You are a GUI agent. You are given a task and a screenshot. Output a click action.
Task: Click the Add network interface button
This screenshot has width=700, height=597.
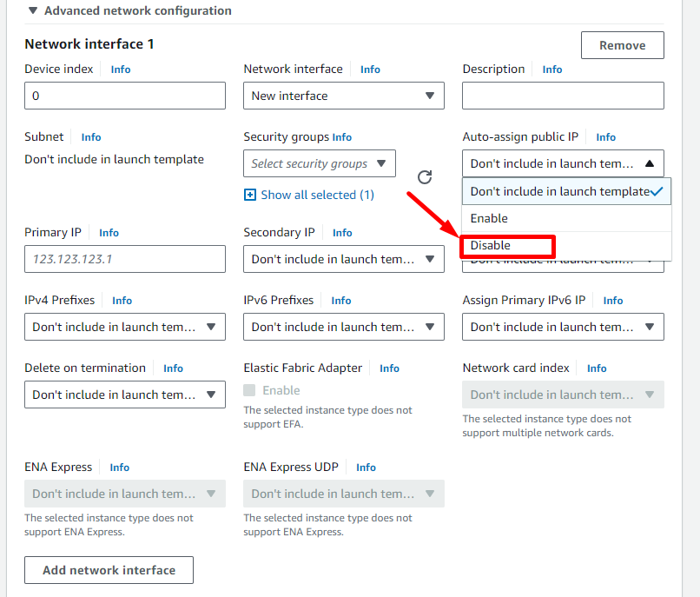click(109, 570)
